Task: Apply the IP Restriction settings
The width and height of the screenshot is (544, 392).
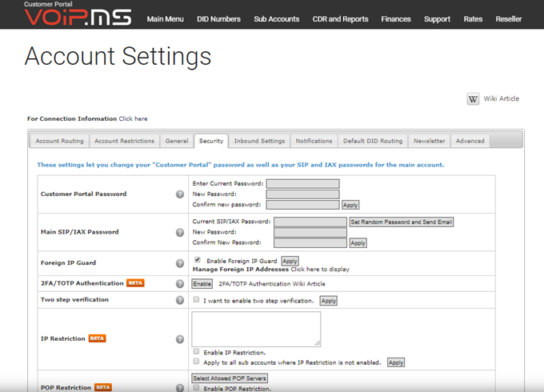Action: tap(396, 362)
